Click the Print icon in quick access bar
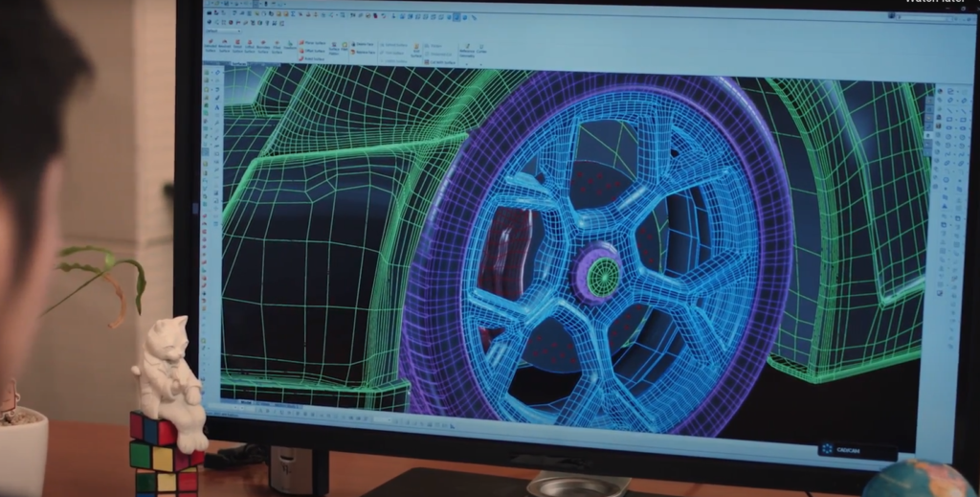Viewport: 980px width, 497px height. pos(236,3)
